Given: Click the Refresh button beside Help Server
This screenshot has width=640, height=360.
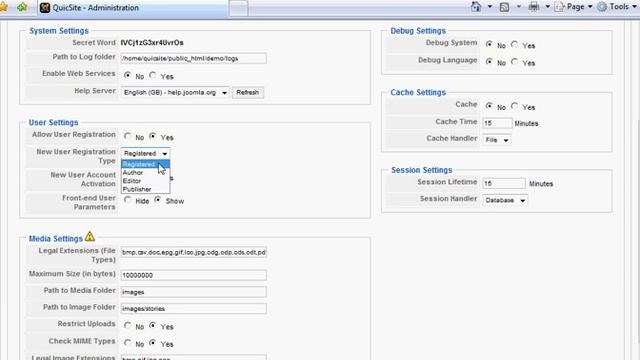Looking at the screenshot, I should coord(248,93).
